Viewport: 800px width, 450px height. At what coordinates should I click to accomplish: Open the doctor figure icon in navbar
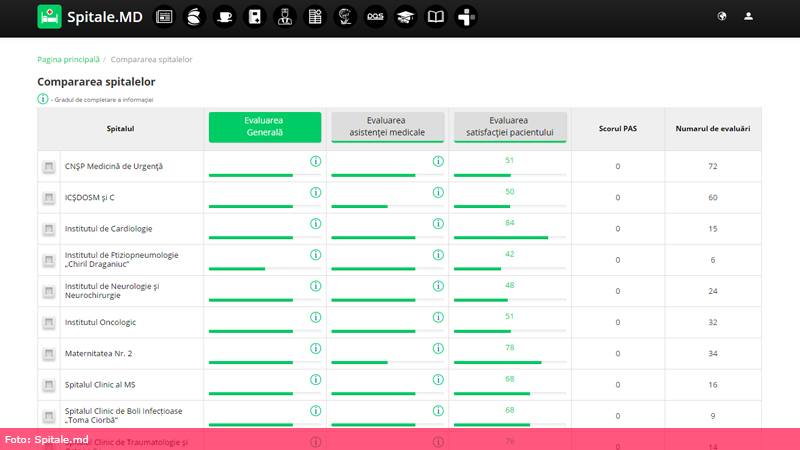[x=285, y=16]
